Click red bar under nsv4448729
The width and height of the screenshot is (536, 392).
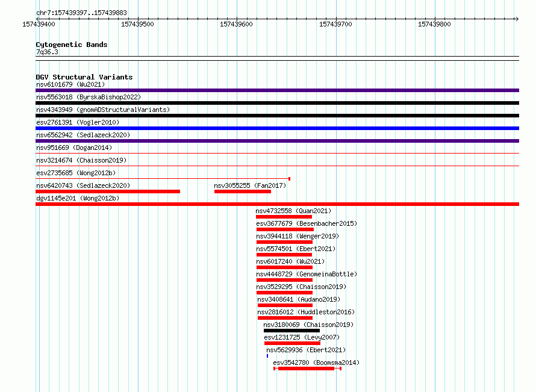click(x=284, y=280)
